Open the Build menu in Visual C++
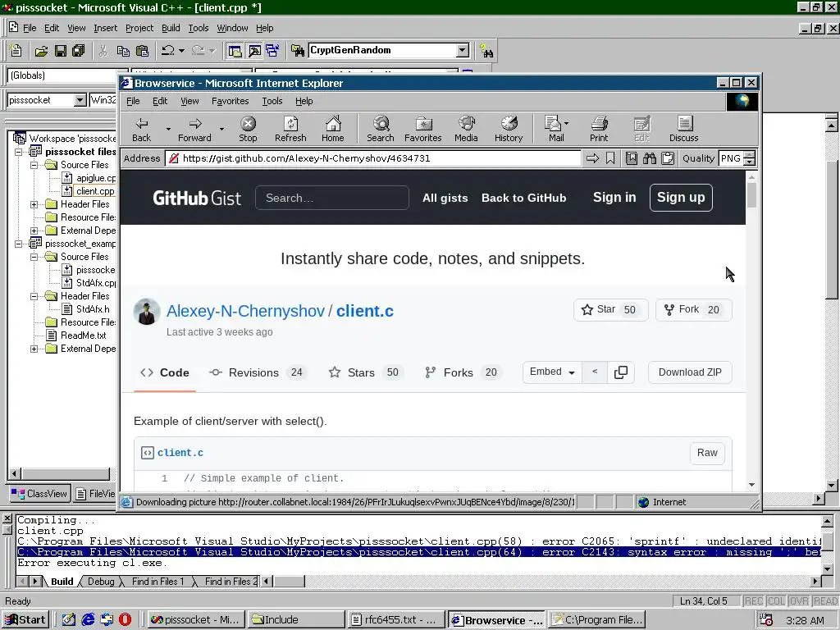The image size is (840, 630). (171, 28)
